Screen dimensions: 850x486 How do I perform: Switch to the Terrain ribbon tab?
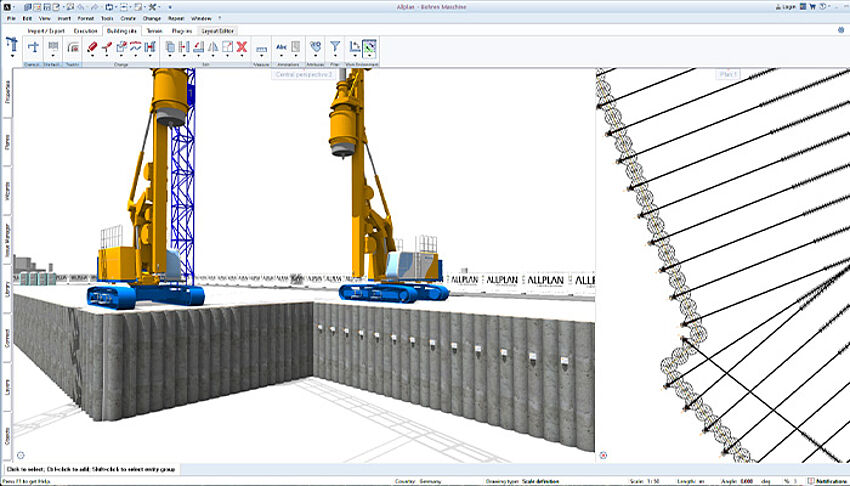(x=153, y=31)
